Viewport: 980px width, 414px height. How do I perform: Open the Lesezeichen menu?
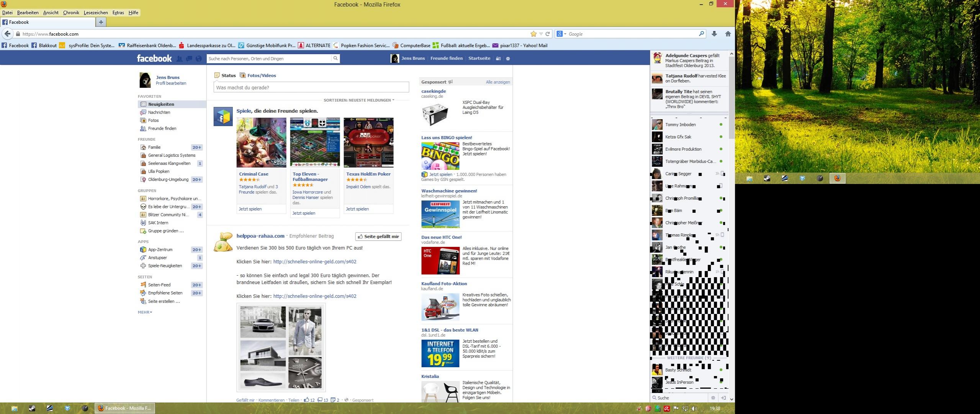click(95, 13)
